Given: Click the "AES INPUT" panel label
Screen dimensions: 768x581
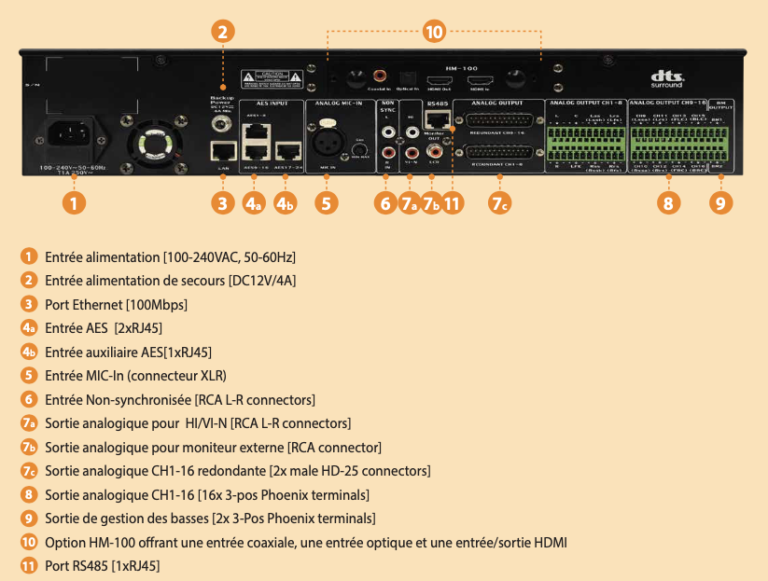Looking at the screenshot, I should click(272, 103).
